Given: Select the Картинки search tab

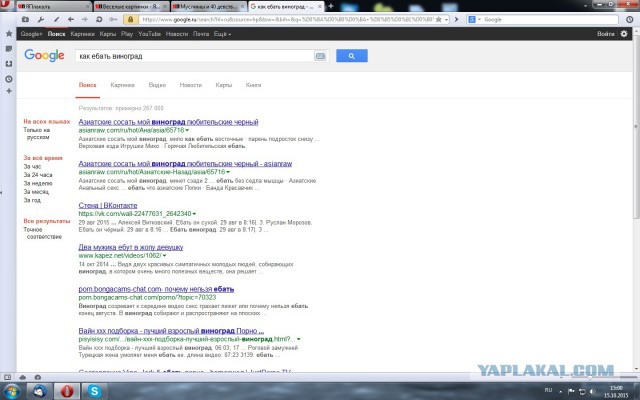Looking at the screenshot, I should point(122,85).
